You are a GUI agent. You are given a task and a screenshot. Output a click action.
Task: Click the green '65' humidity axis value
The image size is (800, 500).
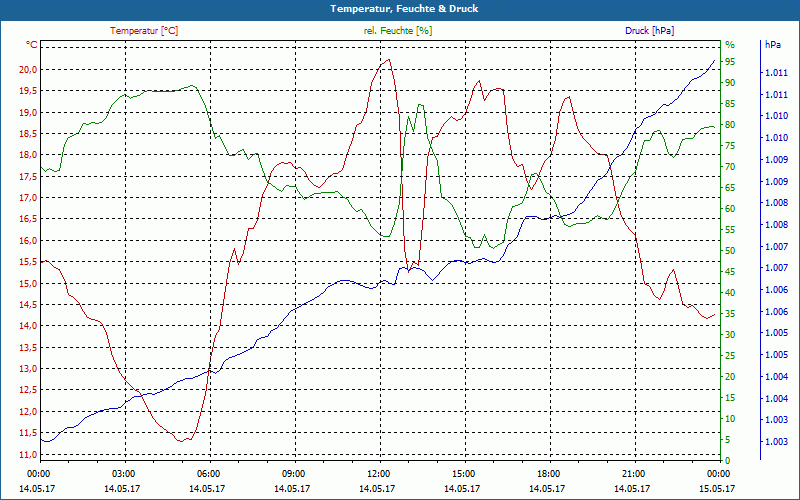point(730,188)
